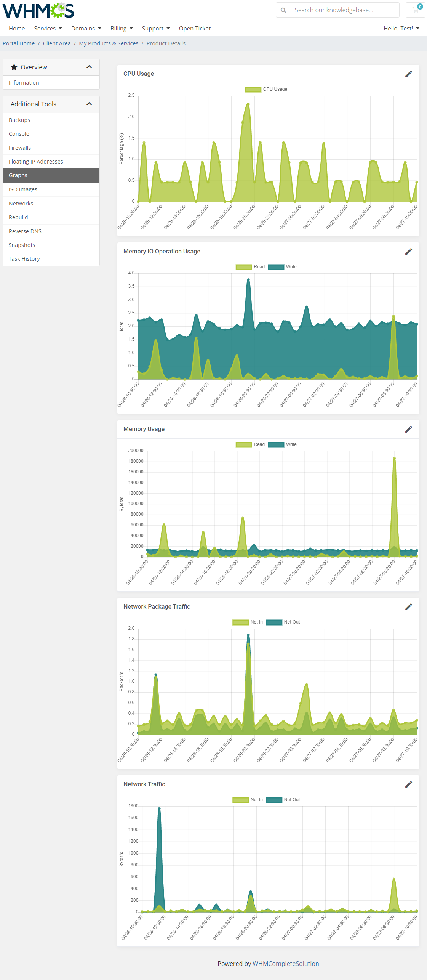Viewport: 427px width, 980px height.
Task: Open WHMCompleteSolution footer link
Action: click(286, 964)
